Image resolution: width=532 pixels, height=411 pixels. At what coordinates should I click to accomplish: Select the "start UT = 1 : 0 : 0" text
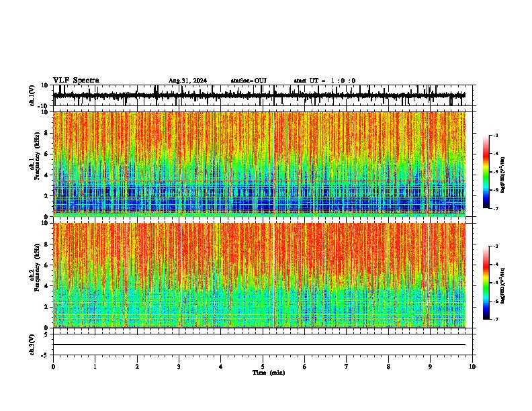(324, 81)
